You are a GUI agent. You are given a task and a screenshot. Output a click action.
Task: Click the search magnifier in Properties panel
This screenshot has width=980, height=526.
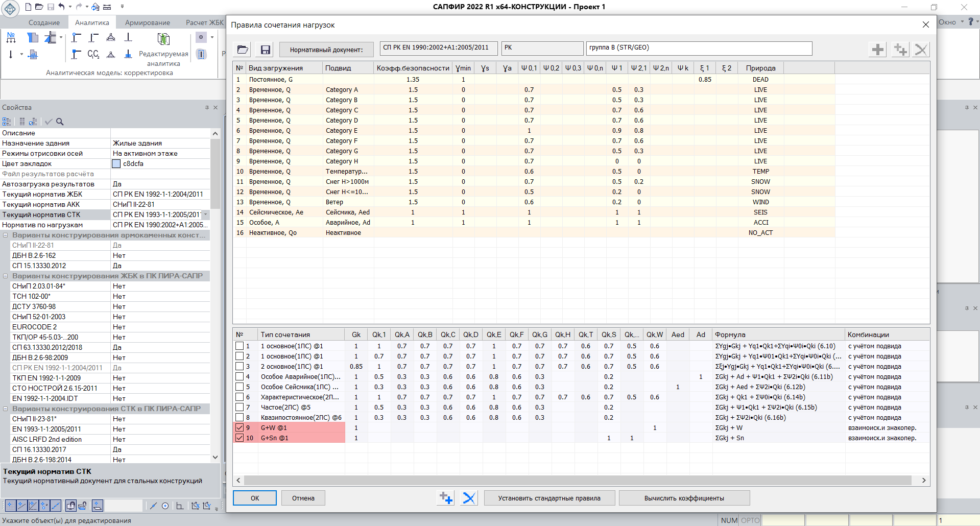(60, 122)
